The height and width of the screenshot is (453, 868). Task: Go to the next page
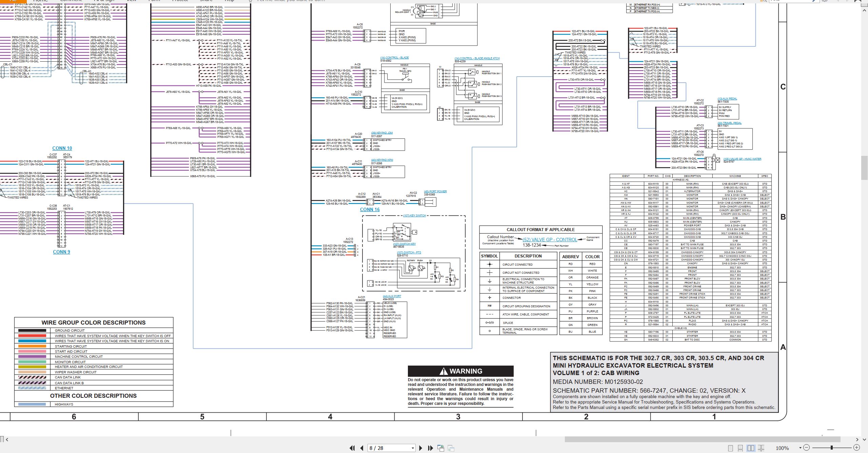pyautogui.click(x=421, y=448)
